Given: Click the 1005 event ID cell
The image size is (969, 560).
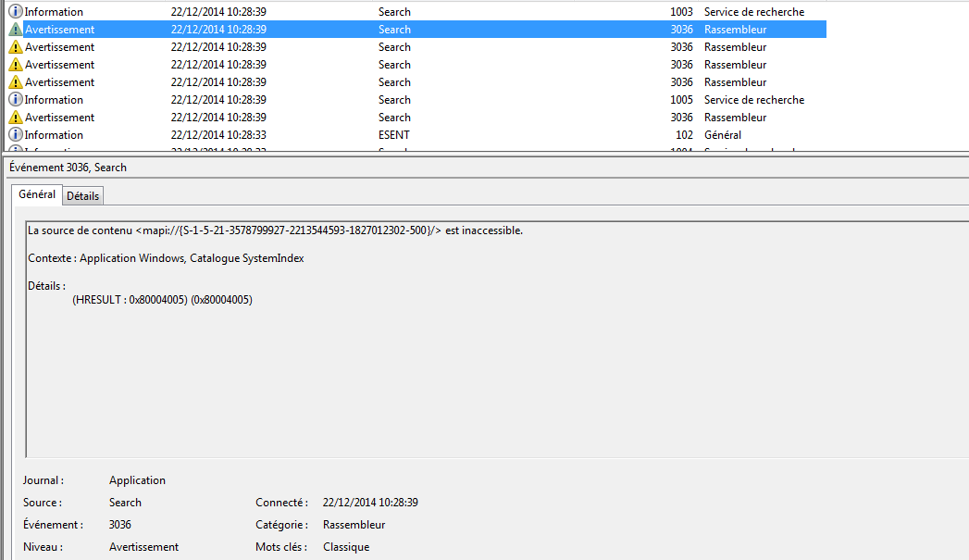Looking at the screenshot, I should click(x=681, y=100).
